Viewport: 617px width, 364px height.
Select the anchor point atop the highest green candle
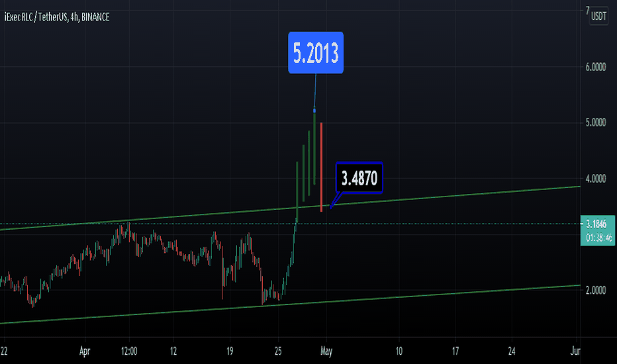click(314, 111)
